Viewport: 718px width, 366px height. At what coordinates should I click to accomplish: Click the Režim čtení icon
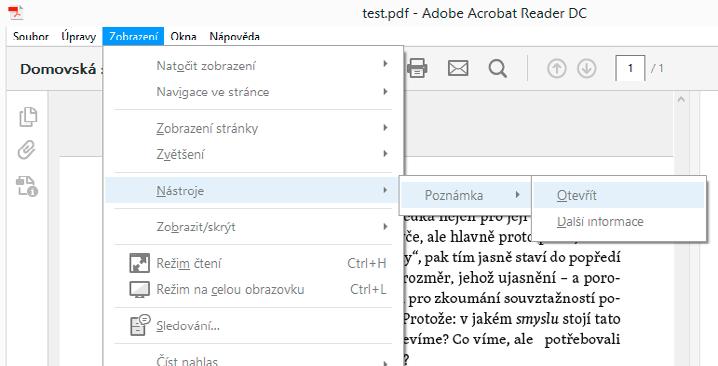coord(139,263)
